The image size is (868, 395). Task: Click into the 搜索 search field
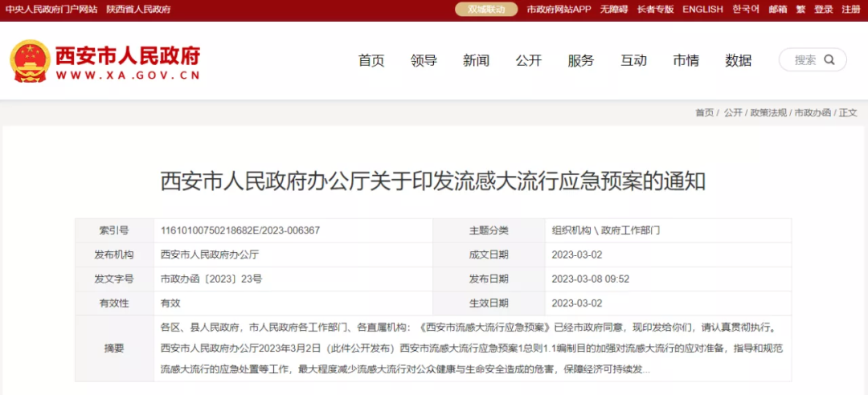pyautogui.click(x=805, y=60)
